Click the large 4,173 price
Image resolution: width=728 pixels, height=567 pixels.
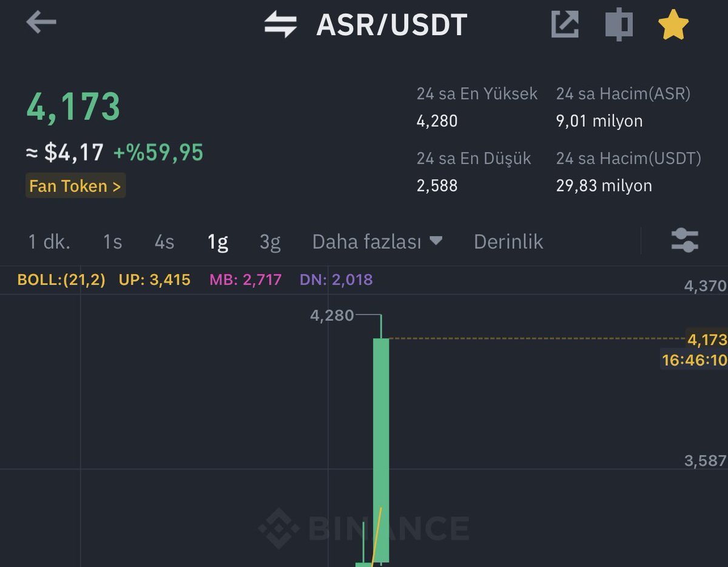73,107
